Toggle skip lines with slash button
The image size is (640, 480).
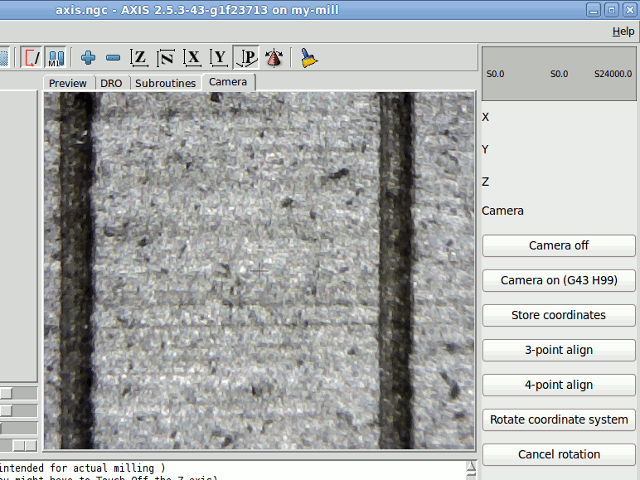click(x=33, y=58)
